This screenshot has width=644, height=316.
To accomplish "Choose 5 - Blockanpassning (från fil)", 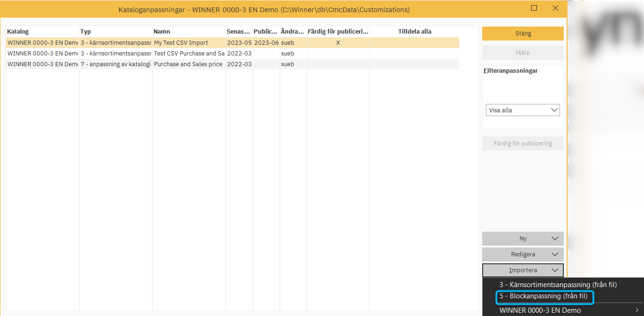I will 543,296.
